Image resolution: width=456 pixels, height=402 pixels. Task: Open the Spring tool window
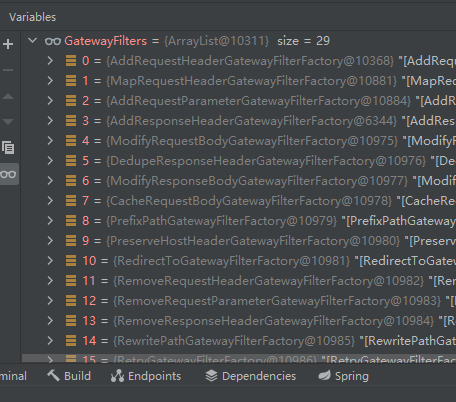[344, 376]
